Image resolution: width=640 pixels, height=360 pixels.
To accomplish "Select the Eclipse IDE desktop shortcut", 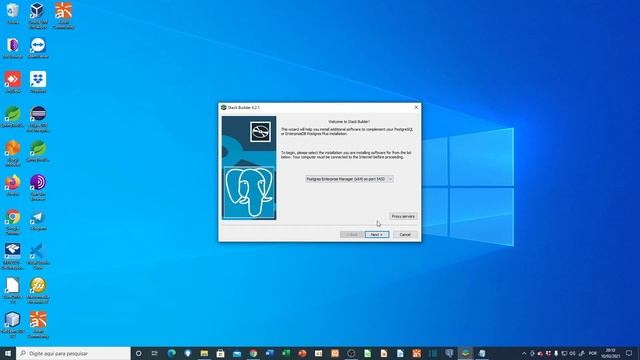I will (38, 118).
